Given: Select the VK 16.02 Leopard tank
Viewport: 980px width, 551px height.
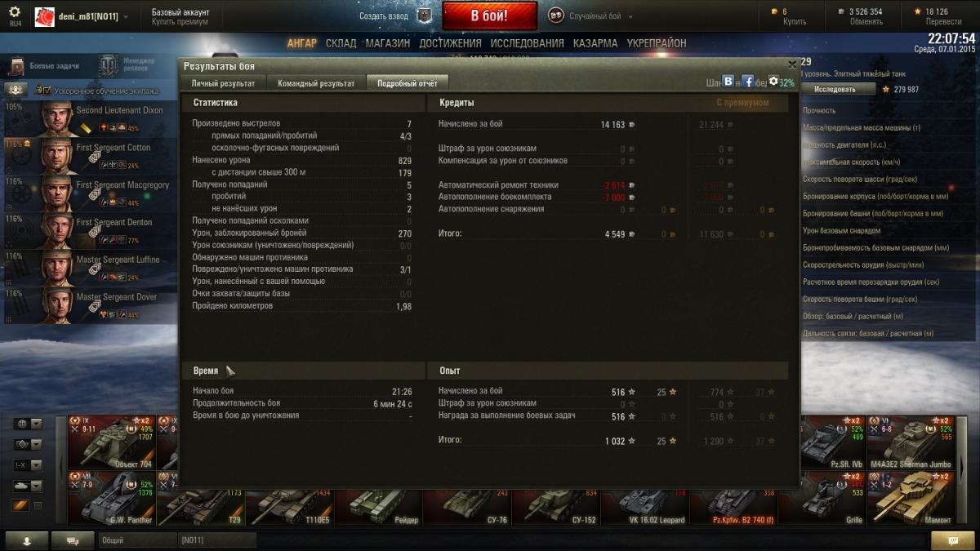Looking at the screenshot, I should tap(645, 506).
